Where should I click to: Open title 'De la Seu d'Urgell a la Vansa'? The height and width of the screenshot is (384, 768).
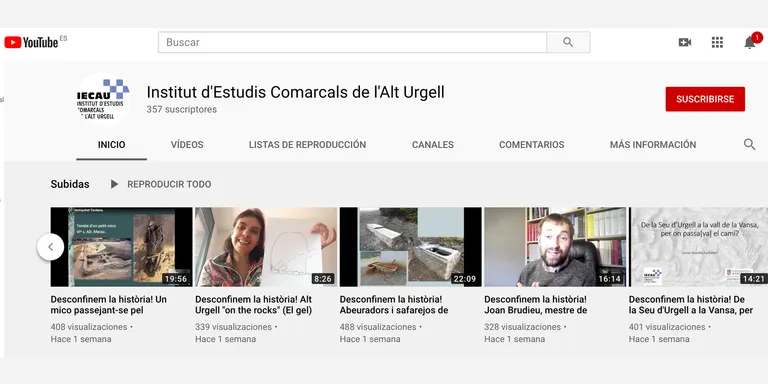(691, 305)
